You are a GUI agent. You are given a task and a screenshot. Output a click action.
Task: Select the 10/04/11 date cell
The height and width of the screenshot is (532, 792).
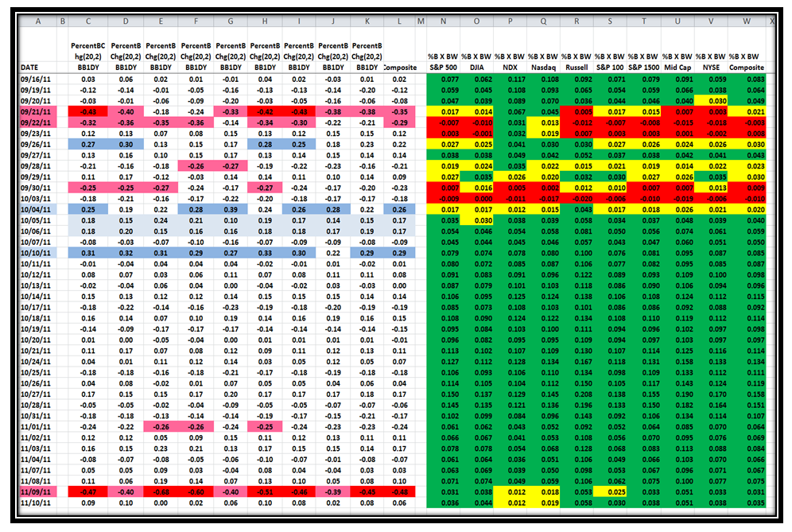tap(38, 210)
